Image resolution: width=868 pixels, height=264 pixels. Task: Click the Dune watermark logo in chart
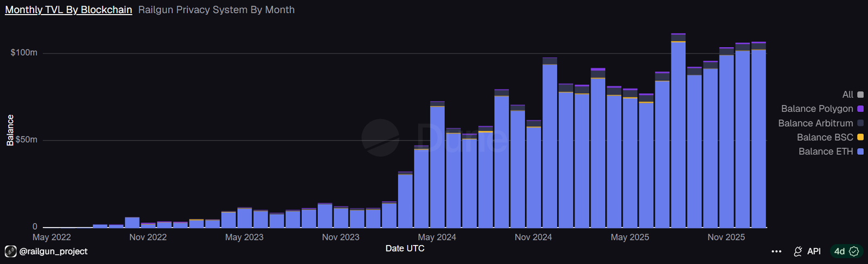coord(380,138)
